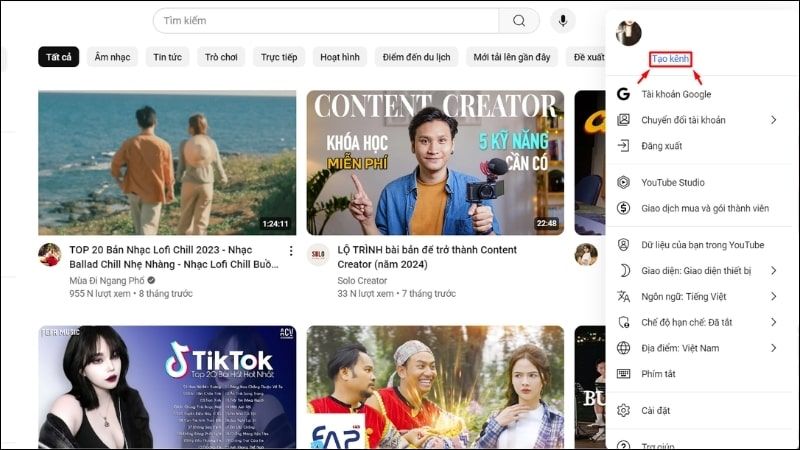This screenshot has height=450, width=800.
Task: Click the switch account icon
Action: (x=623, y=120)
